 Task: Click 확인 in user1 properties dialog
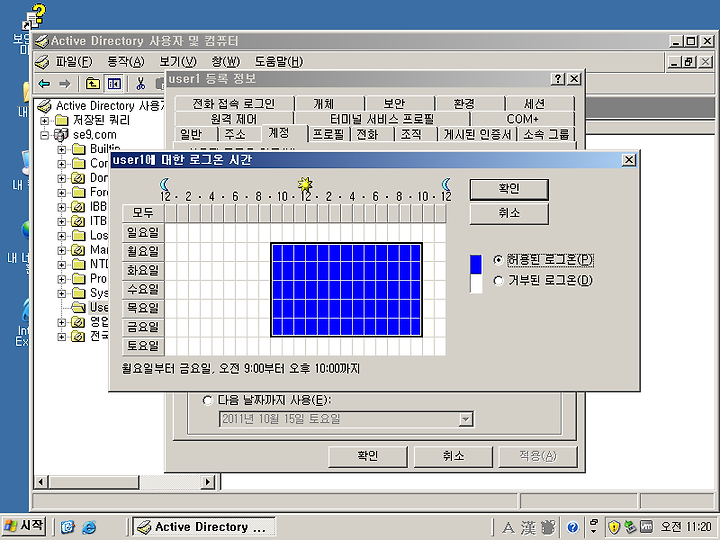pyautogui.click(x=367, y=456)
